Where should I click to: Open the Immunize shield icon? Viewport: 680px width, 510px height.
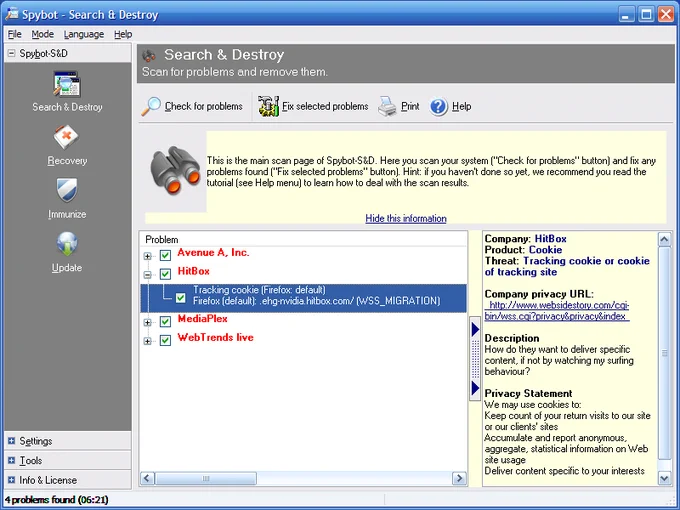point(67,190)
